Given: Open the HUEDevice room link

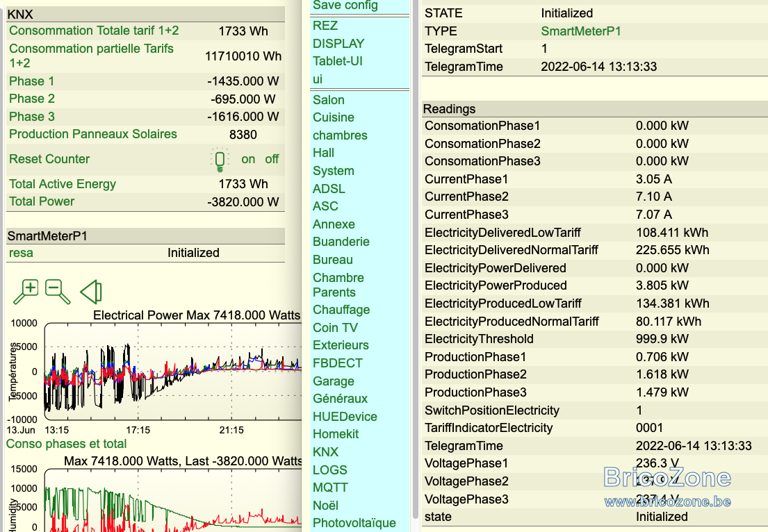Looking at the screenshot, I should [x=345, y=417].
